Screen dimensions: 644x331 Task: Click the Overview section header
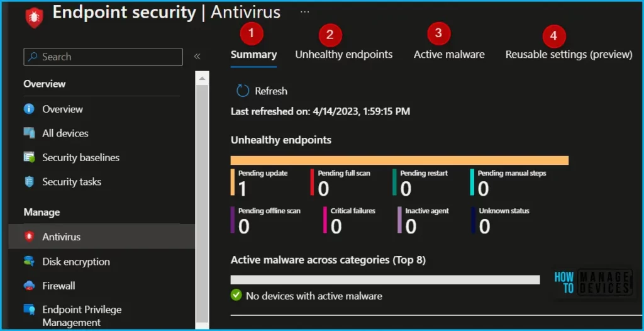click(45, 84)
